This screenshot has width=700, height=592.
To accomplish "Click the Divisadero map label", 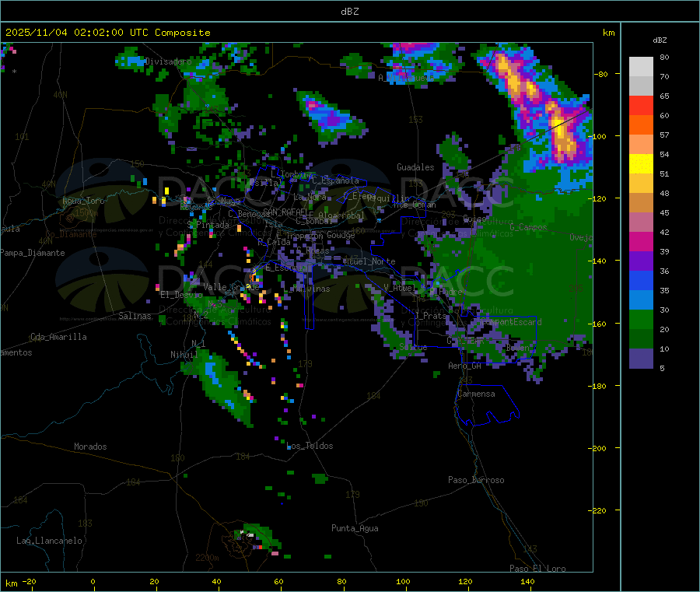I will tap(168, 61).
